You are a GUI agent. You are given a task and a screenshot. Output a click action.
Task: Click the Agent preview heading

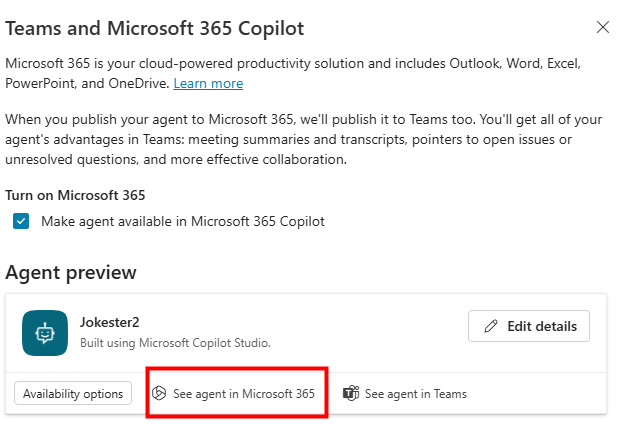71,272
